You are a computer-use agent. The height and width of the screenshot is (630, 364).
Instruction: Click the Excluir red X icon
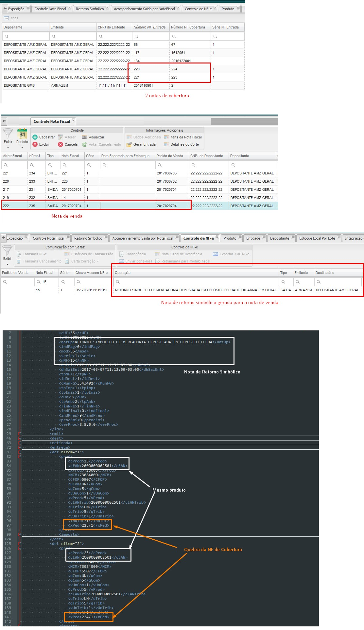(35, 144)
